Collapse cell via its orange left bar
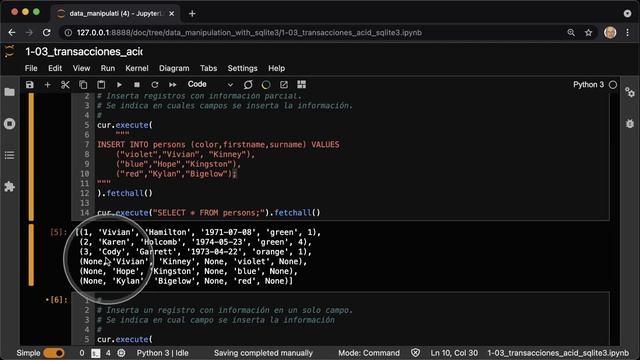 [31, 157]
